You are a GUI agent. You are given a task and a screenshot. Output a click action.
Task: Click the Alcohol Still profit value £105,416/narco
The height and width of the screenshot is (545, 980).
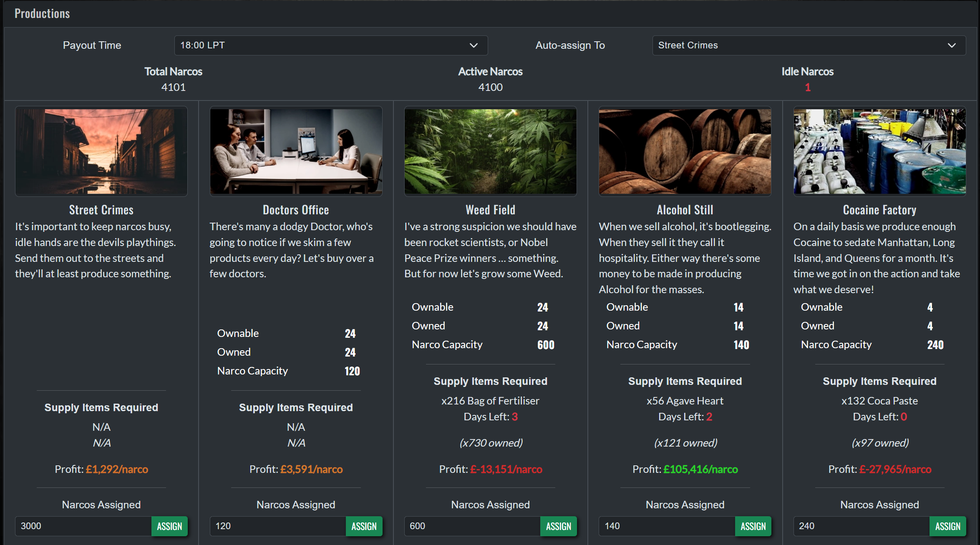tap(700, 470)
